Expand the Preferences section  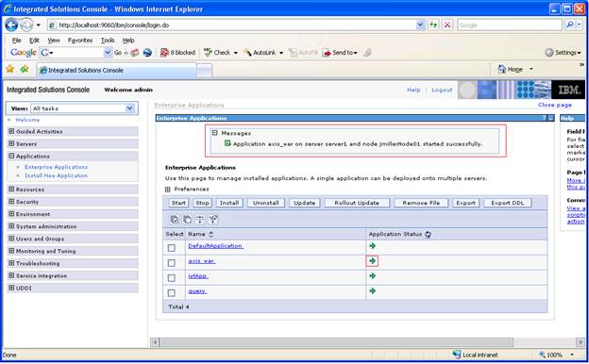coord(167,190)
